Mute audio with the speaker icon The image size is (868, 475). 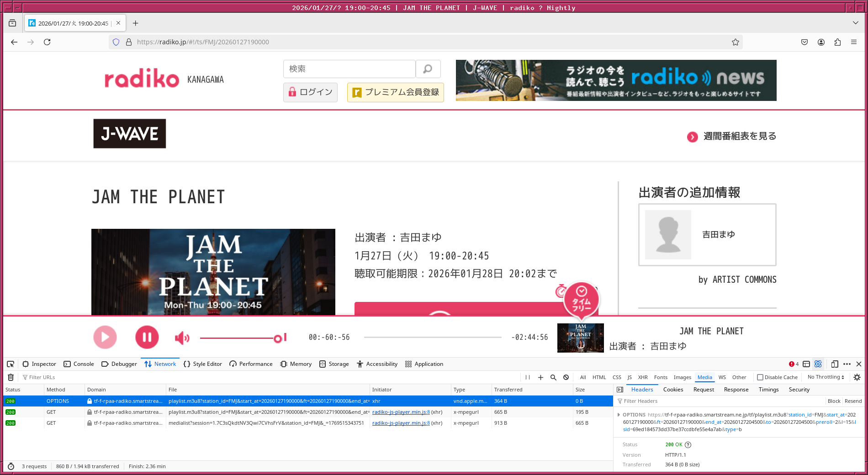(x=181, y=338)
